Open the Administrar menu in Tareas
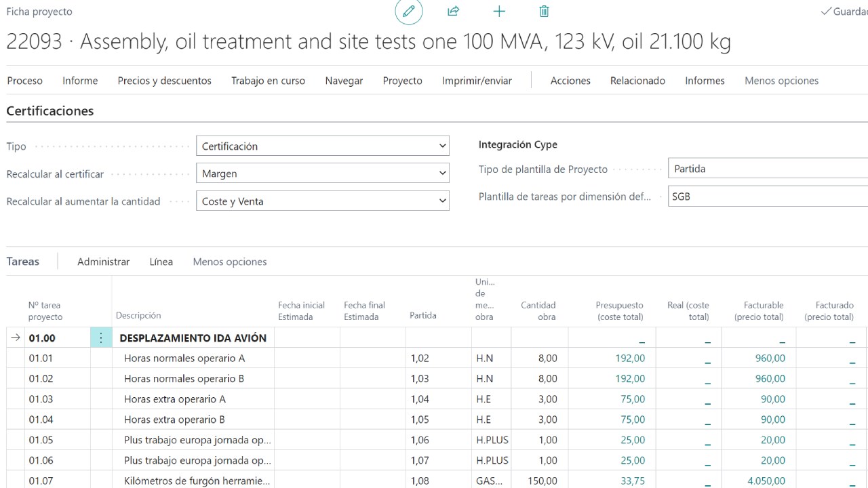Screen dimensions: 868x488 (x=103, y=262)
